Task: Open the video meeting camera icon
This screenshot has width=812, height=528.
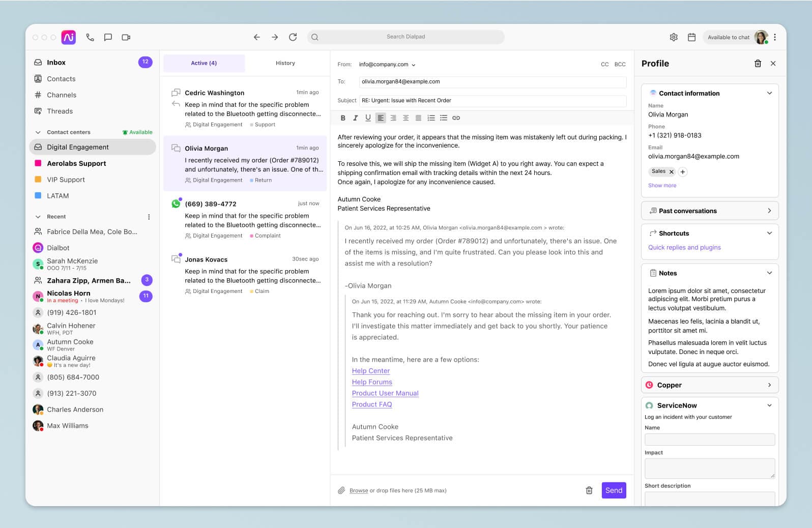Action: tap(126, 37)
